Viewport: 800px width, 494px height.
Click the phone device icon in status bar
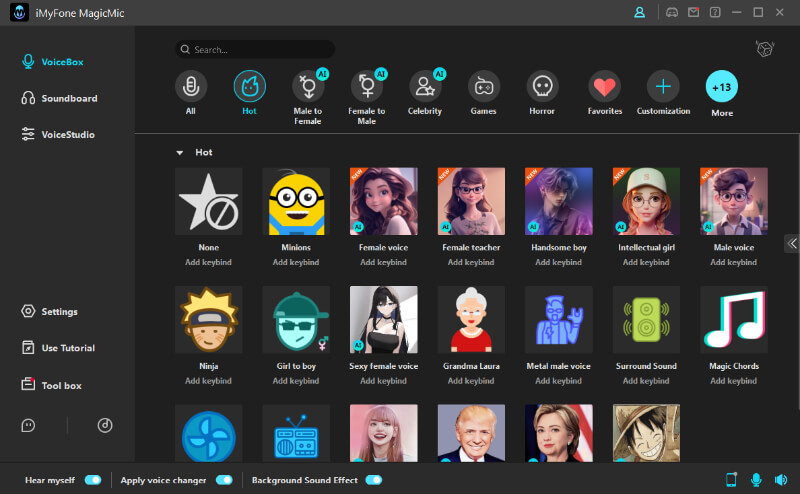(731, 480)
